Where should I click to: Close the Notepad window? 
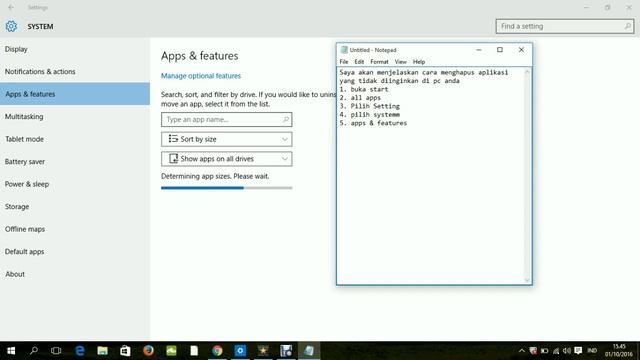[521, 50]
